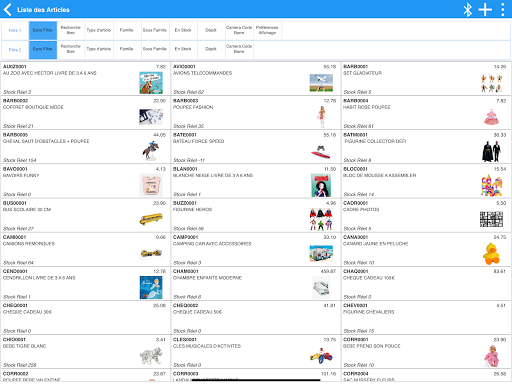Select the BUS00001 school bus image
Image resolution: width=512 pixels, height=384 pixels.
click(x=151, y=219)
